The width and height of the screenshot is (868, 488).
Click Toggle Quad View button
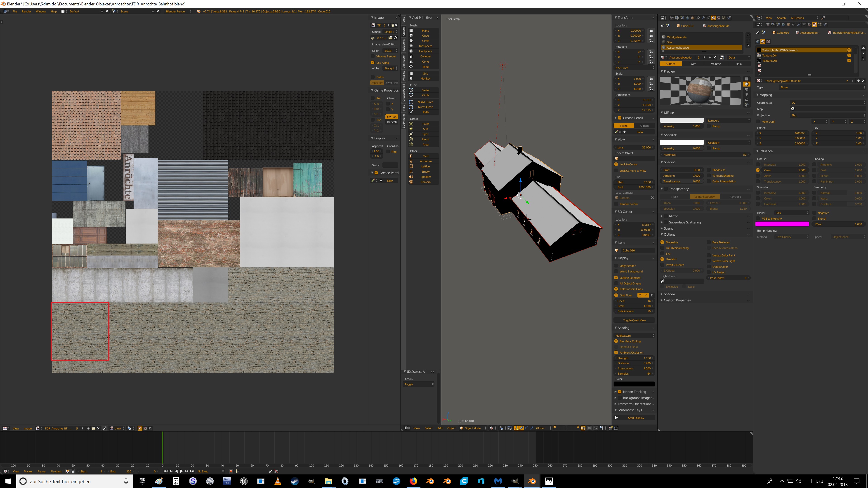click(634, 320)
